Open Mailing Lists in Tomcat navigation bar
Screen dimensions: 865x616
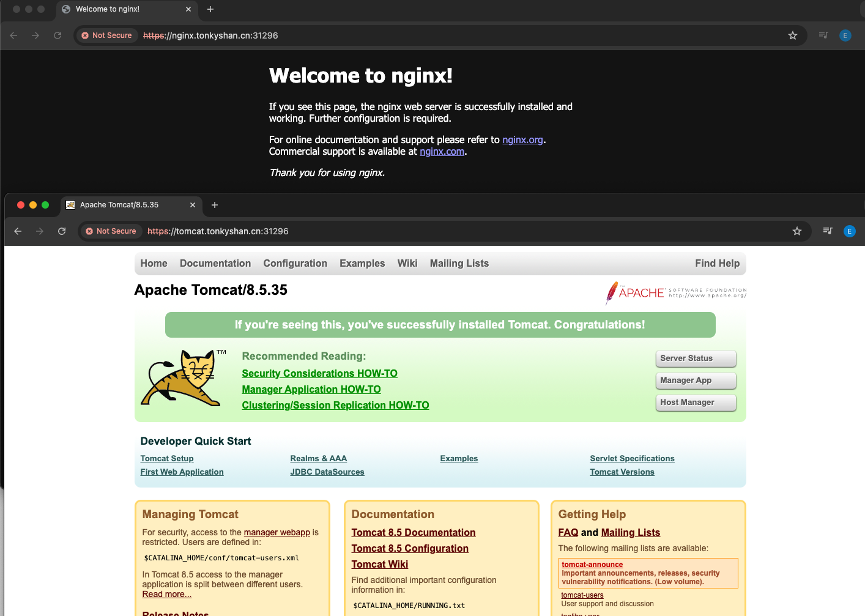pyautogui.click(x=459, y=264)
